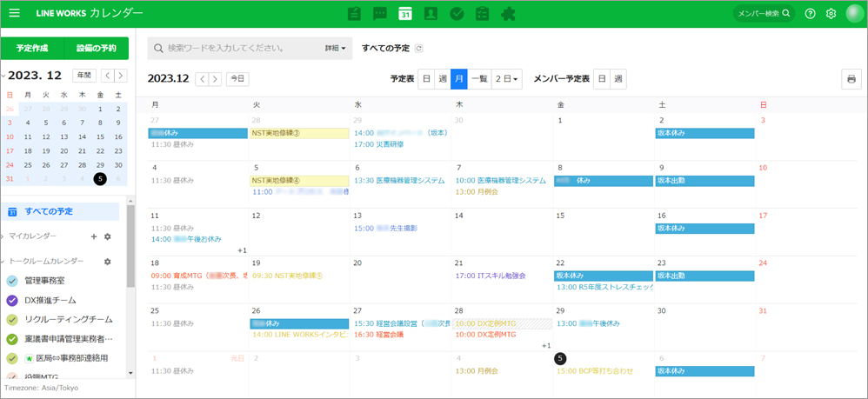Collapse the トークルームカレンダー section
Viewport: 868px width, 399px height.
pyautogui.click(x=4, y=262)
